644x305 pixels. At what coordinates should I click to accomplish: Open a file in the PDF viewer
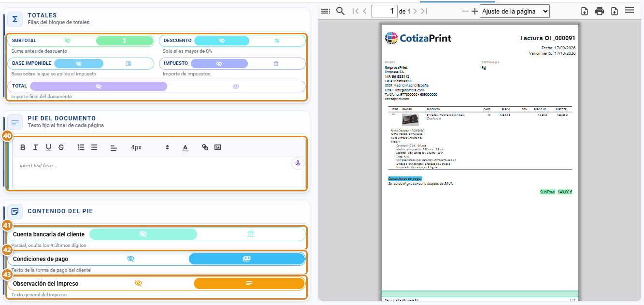585,11
